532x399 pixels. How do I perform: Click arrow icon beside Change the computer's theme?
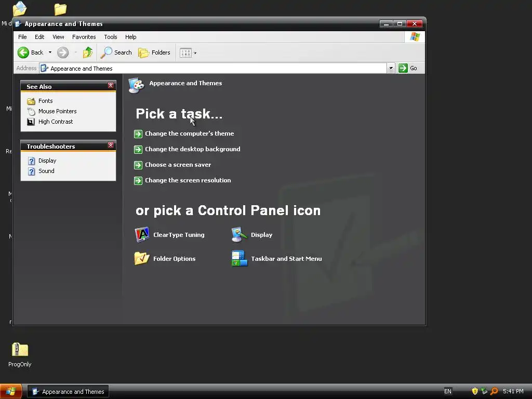tap(138, 134)
